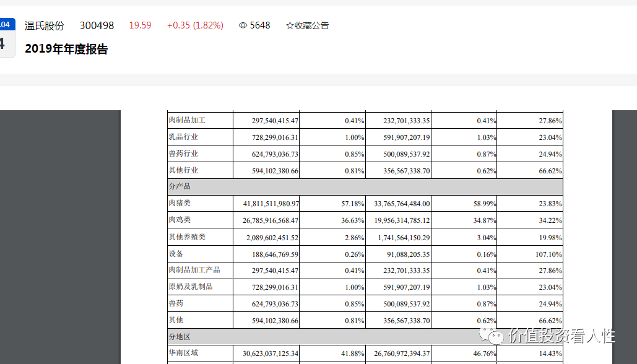The image size is (637, 364).
Task: Click growth value 19.98%
Action: (x=550, y=238)
